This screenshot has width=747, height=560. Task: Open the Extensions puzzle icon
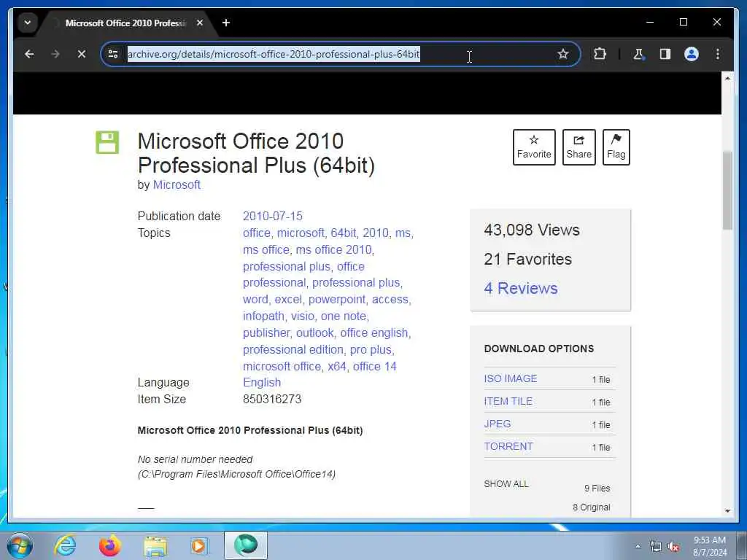[x=600, y=54]
